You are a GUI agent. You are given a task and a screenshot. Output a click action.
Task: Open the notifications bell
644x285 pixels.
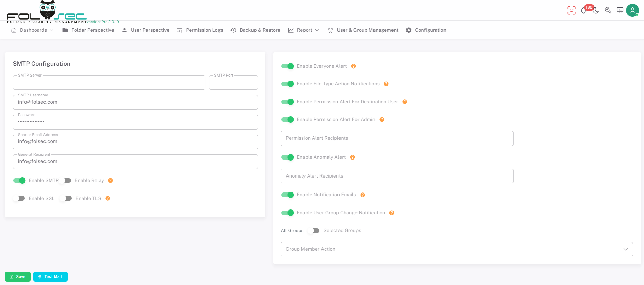pyautogui.click(x=584, y=11)
